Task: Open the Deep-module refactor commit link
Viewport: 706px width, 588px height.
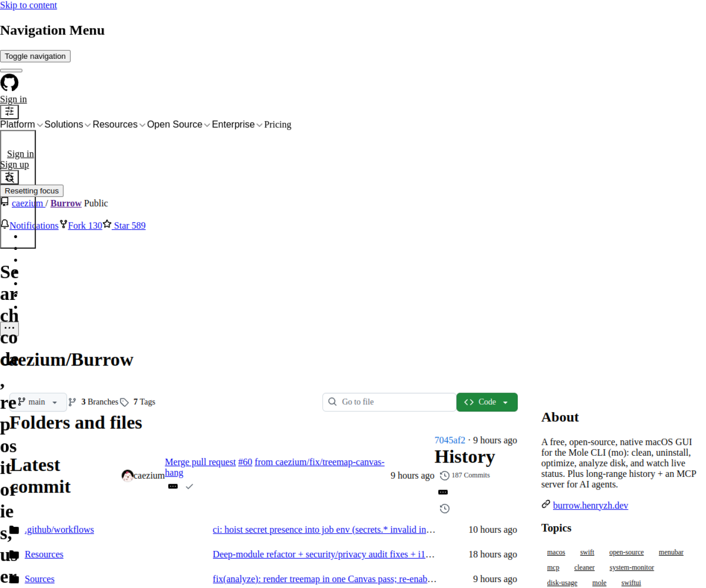Action: point(324,555)
